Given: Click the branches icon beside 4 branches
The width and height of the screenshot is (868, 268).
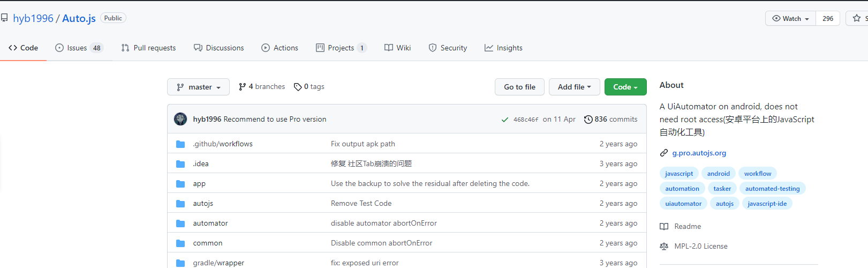Looking at the screenshot, I should [243, 87].
